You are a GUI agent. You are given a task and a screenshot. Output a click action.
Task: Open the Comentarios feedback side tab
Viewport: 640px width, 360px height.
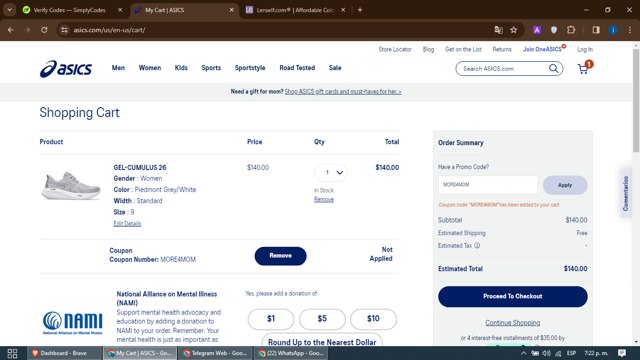pos(626,193)
